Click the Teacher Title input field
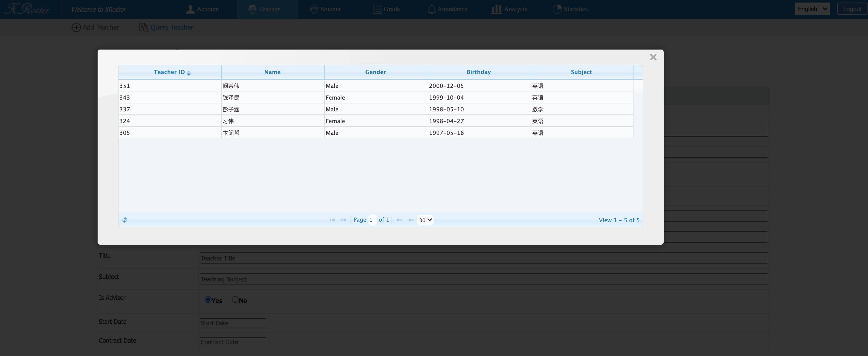868x356 pixels. pyautogui.click(x=484, y=258)
